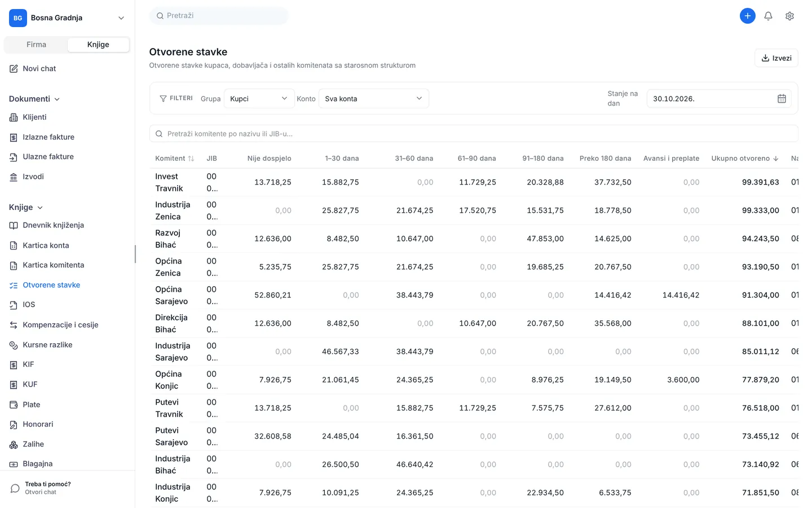Screen dimensions: 812x508
Task: Click the Dnevnik knjiženja book icon
Action: coord(14,225)
